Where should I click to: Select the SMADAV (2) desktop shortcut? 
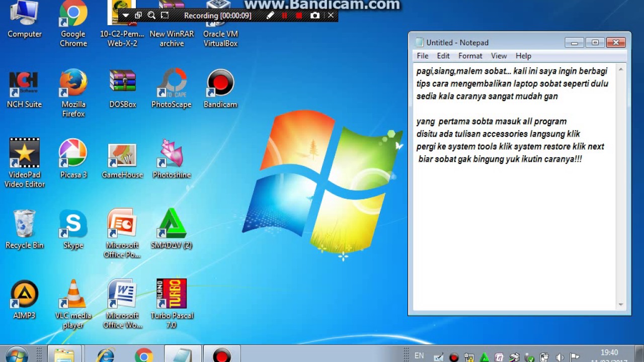[172, 230]
